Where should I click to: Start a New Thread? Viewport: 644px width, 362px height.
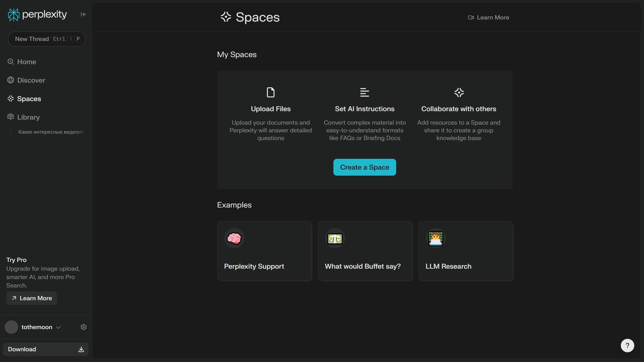pos(46,39)
